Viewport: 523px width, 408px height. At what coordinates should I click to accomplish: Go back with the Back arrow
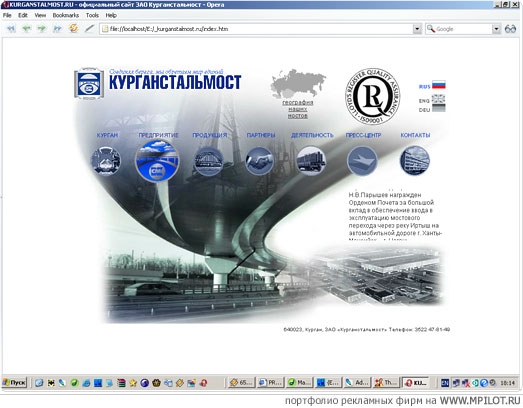point(26,29)
